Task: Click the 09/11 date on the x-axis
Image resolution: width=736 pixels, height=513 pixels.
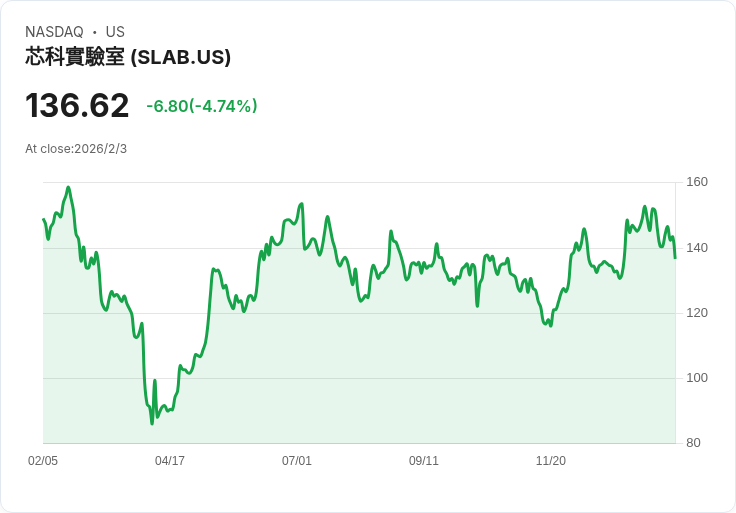Action: pyautogui.click(x=424, y=461)
